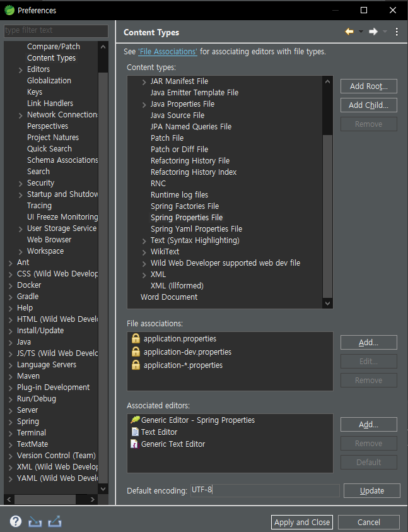The height and width of the screenshot is (532, 408).
Task: Click the type filter text field
Action: pyautogui.click(x=56, y=30)
